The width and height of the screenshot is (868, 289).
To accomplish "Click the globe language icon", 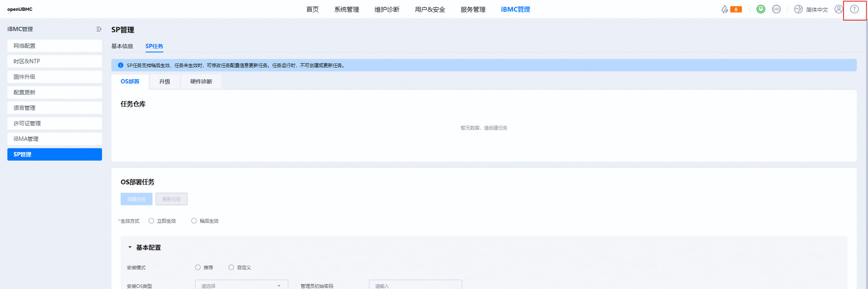I will [x=798, y=9].
